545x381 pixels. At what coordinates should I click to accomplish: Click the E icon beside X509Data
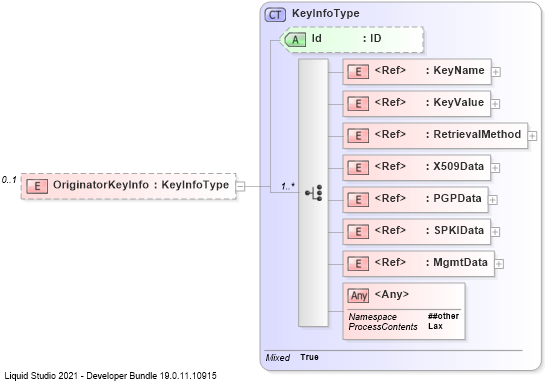[358, 168]
